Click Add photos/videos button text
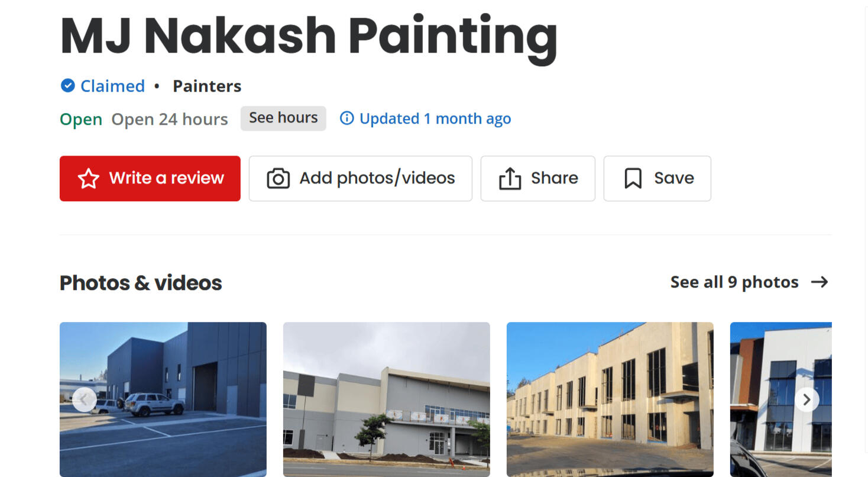The height and width of the screenshot is (477, 868). (x=377, y=178)
